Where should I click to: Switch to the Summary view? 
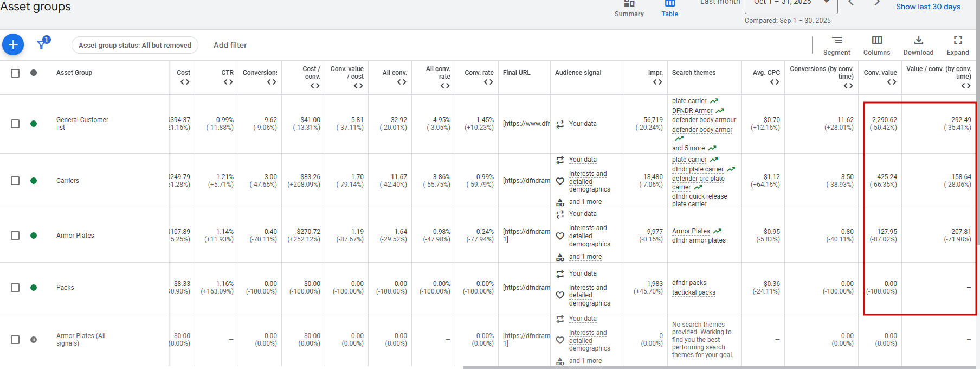pos(629,9)
